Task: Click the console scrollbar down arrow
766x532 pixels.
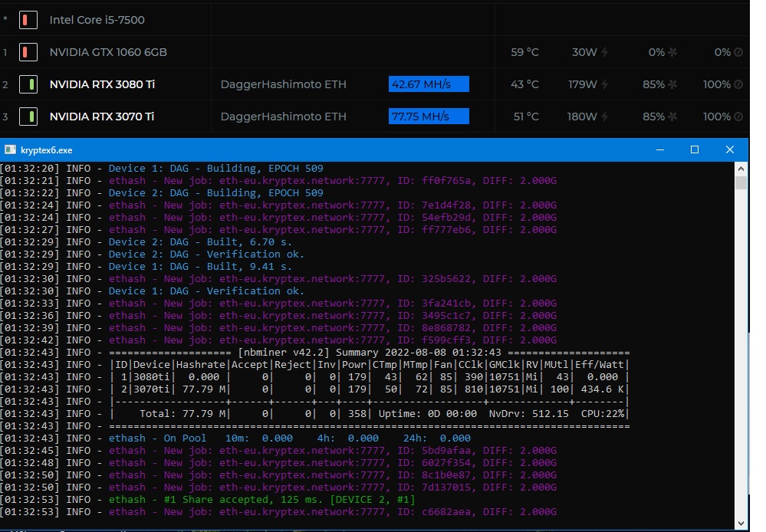Action: pyautogui.click(x=741, y=524)
